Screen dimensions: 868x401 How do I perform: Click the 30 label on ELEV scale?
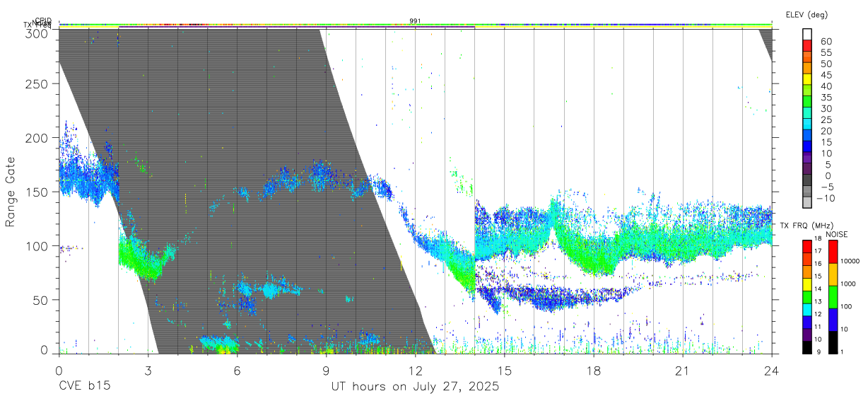tap(826, 109)
